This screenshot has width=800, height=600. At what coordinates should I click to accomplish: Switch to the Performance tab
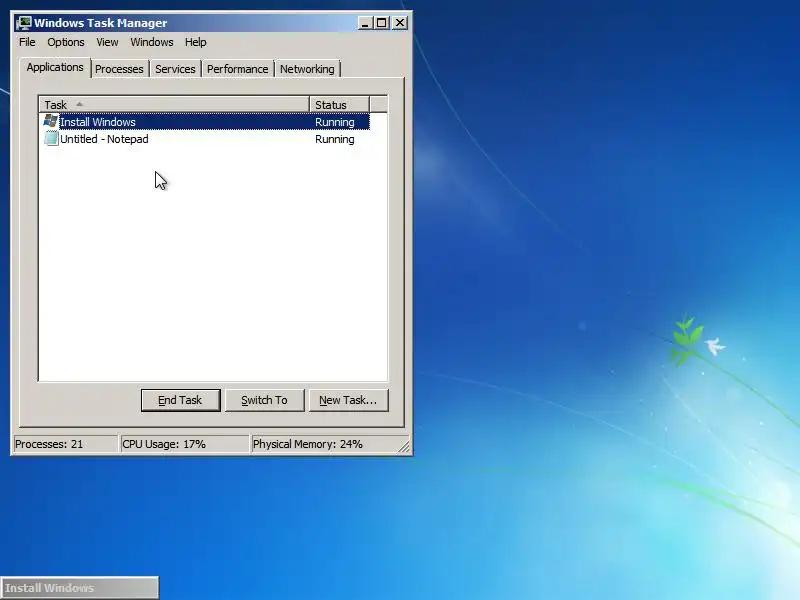[x=237, y=69]
